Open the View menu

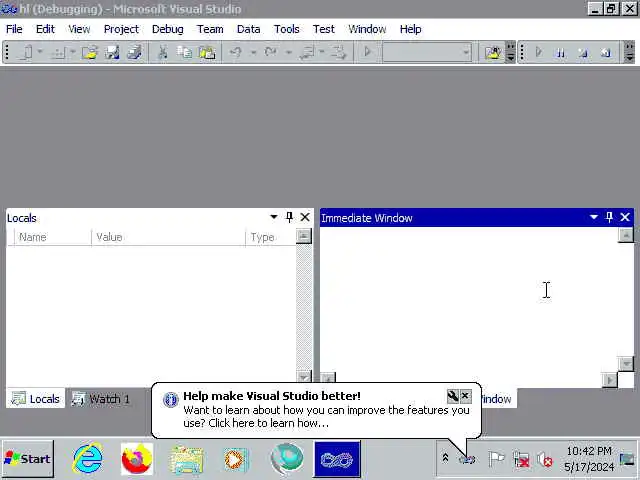(79, 29)
